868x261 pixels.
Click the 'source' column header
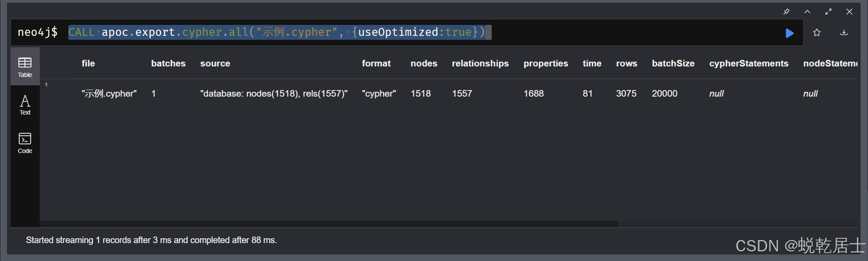click(x=215, y=63)
